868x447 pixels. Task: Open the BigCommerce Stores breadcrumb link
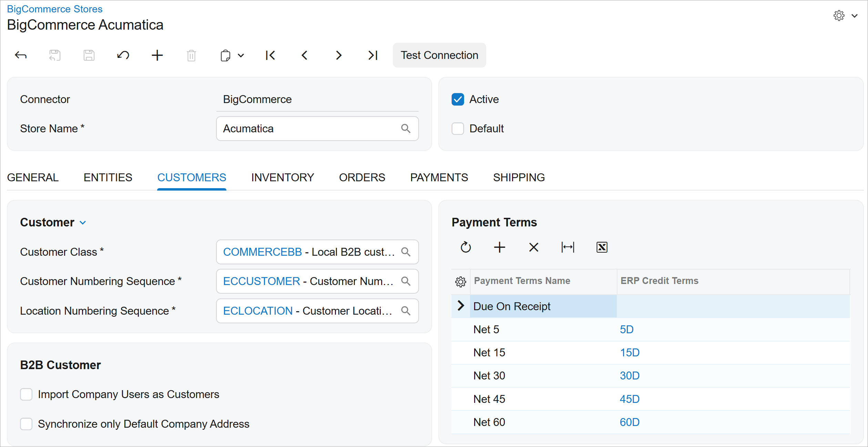click(55, 9)
